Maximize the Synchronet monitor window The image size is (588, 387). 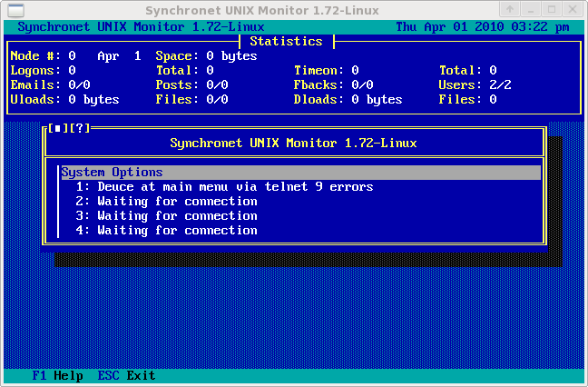[x=552, y=9]
